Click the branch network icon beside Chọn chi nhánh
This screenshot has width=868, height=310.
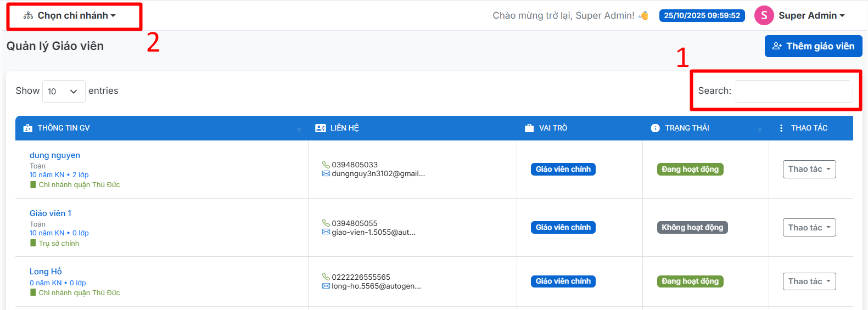(28, 16)
